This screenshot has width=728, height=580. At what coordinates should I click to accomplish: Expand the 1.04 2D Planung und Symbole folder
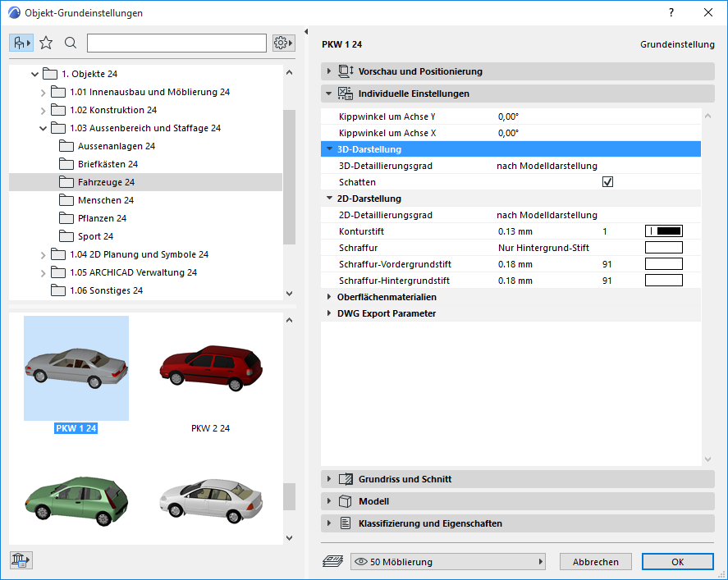[43, 254]
